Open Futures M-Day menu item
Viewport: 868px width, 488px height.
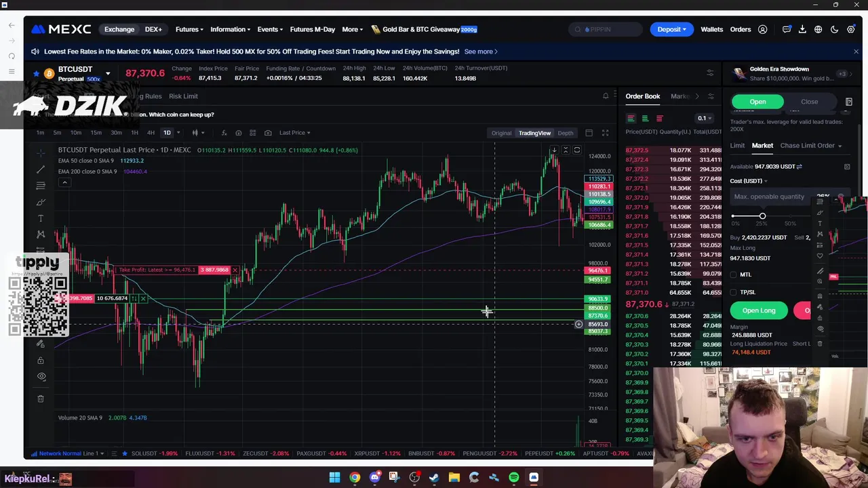(x=313, y=29)
